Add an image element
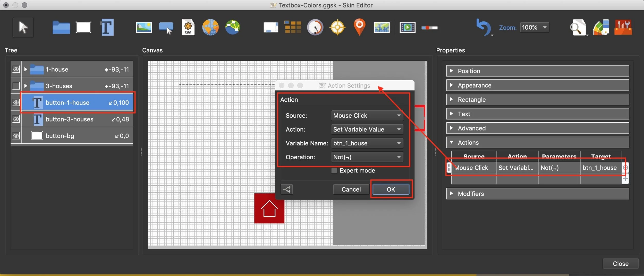 click(x=144, y=27)
